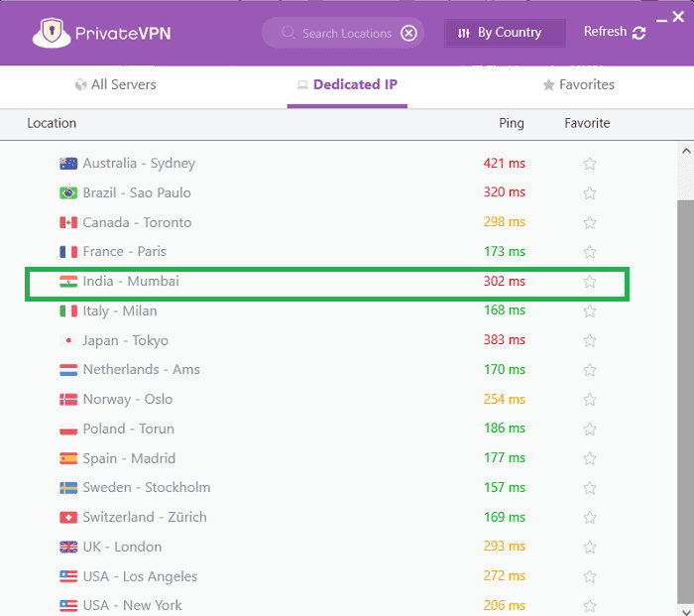Click the Refresh arrows icon

tap(638, 33)
